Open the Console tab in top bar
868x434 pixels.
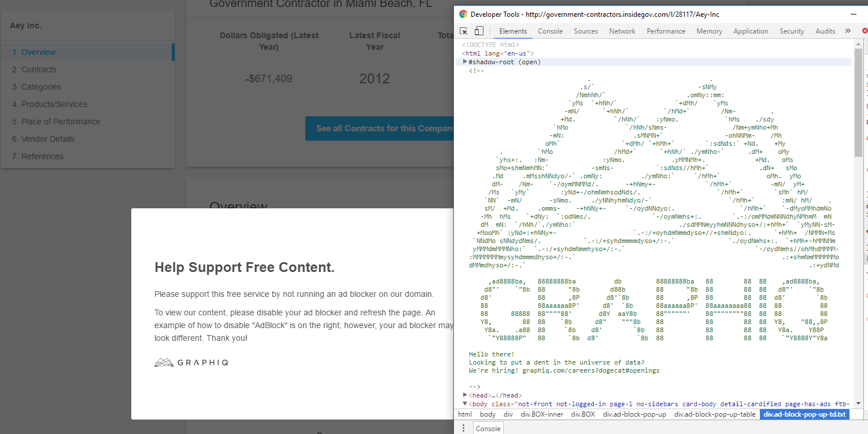click(551, 31)
